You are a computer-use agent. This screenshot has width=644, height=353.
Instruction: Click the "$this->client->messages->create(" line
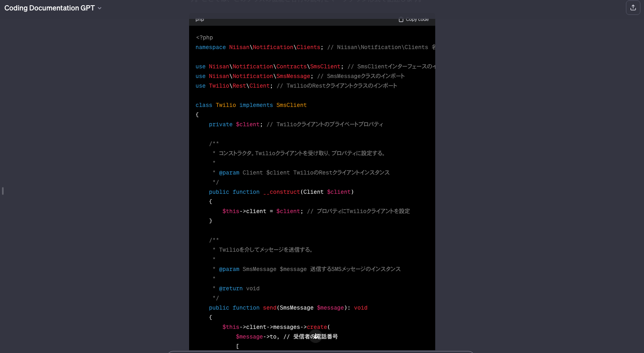276,327
